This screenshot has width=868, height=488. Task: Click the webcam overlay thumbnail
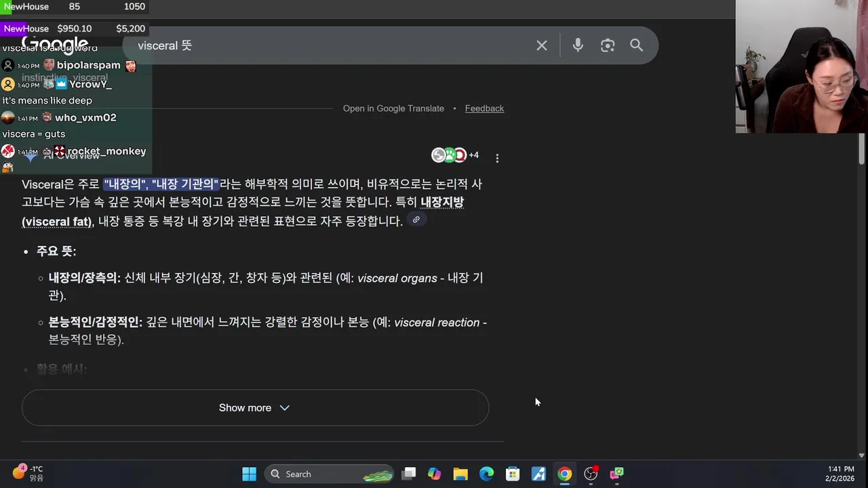click(x=802, y=66)
